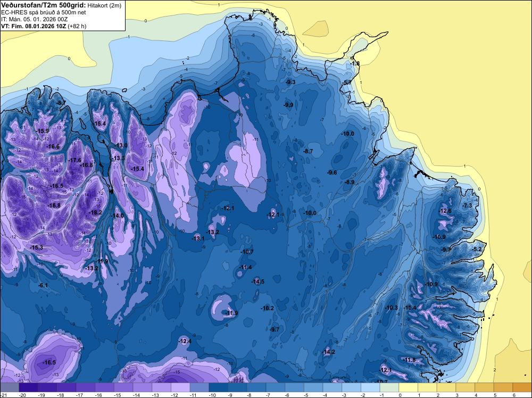This screenshot has width=532, height=398.
Task: Click the -18.2 temperature value
Action: (x=95, y=212)
